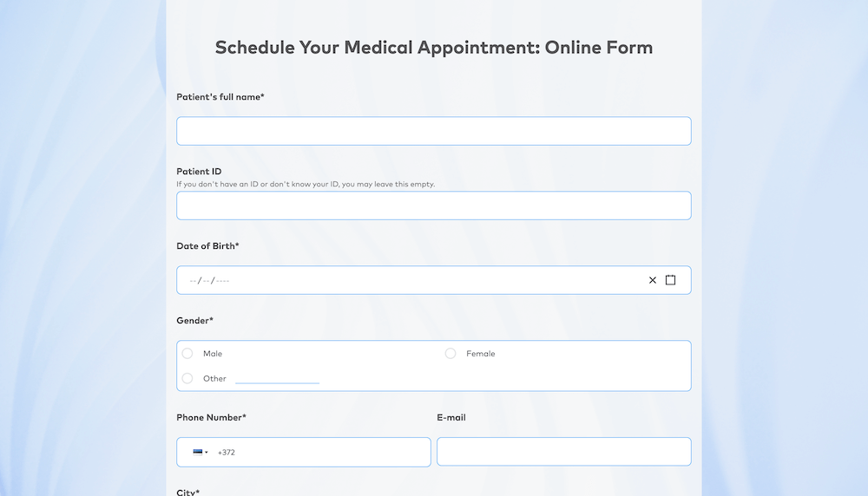Screen dimensions: 868x496
Task: Click the month segment of the birth date
Action: 193,280
